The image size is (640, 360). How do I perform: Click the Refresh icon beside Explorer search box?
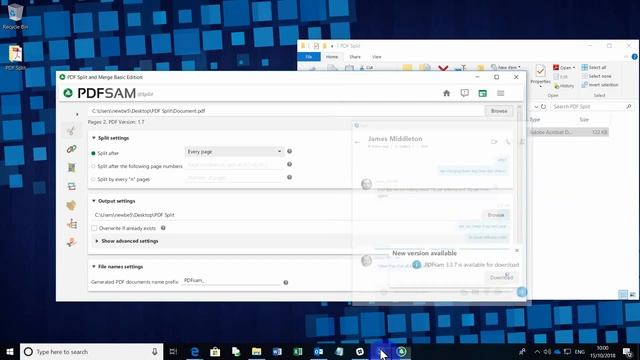pos(543,107)
